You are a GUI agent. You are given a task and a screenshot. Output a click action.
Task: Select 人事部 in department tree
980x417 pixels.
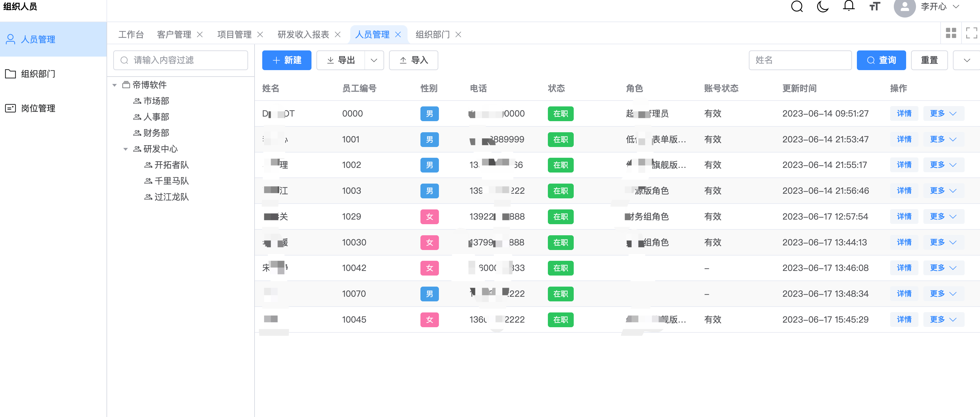[156, 117]
